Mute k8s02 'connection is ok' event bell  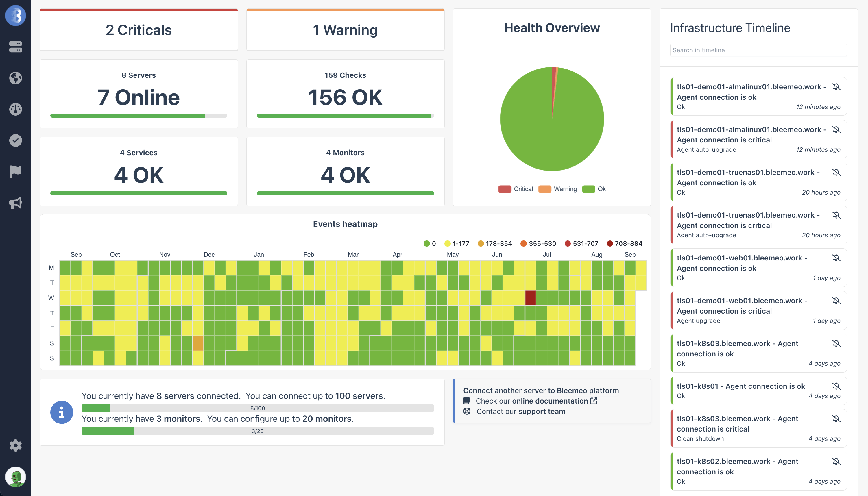(836, 461)
